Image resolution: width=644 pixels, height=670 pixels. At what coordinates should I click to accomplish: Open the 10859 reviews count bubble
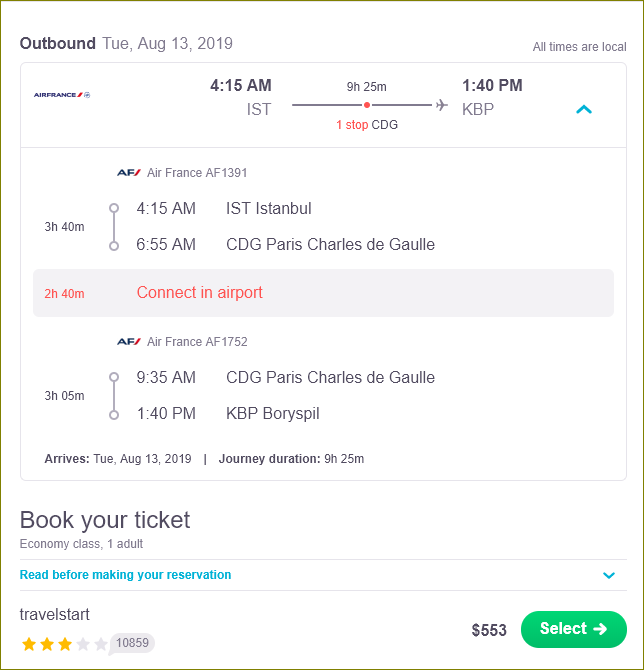pos(132,643)
